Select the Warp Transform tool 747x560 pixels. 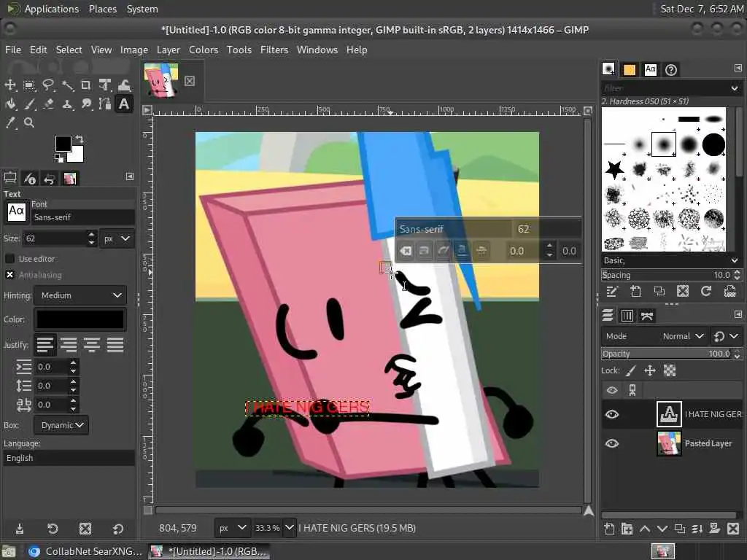124,85
